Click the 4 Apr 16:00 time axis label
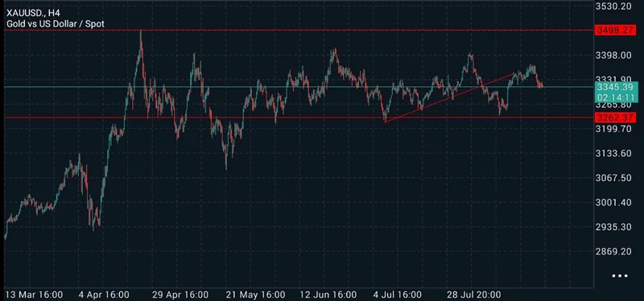Image resolution: width=644 pixels, height=301 pixels. click(104, 295)
